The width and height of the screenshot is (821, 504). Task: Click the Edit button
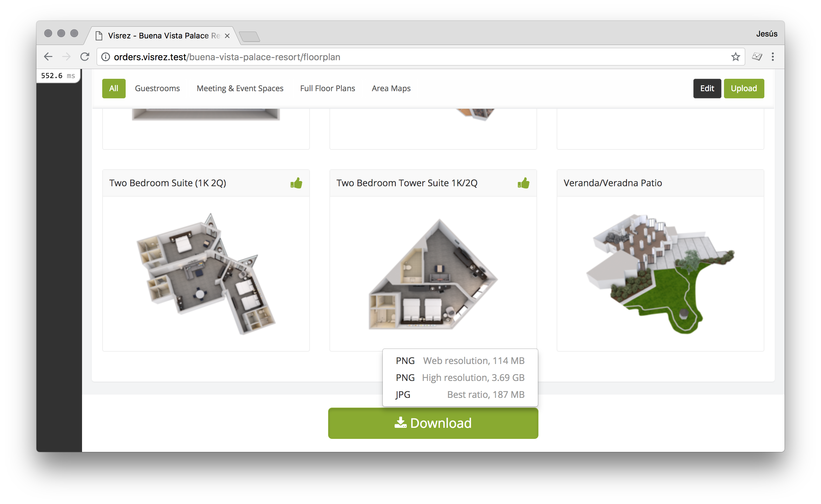coord(707,88)
